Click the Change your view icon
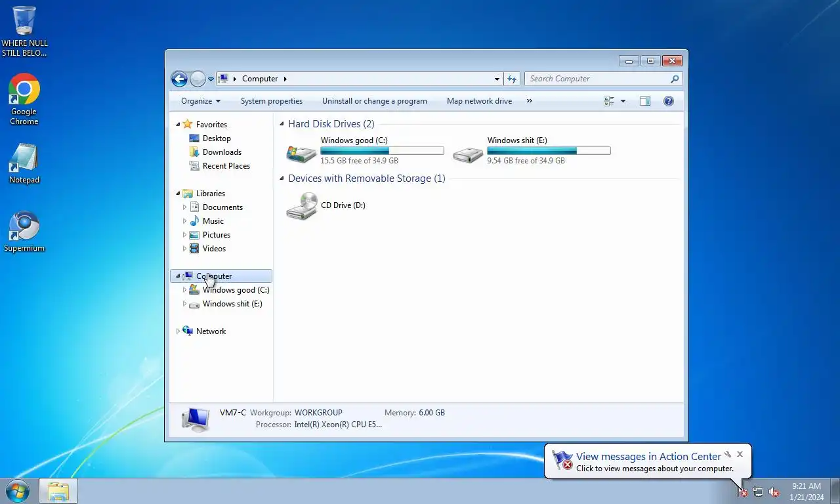The width and height of the screenshot is (840, 504). click(x=609, y=101)
